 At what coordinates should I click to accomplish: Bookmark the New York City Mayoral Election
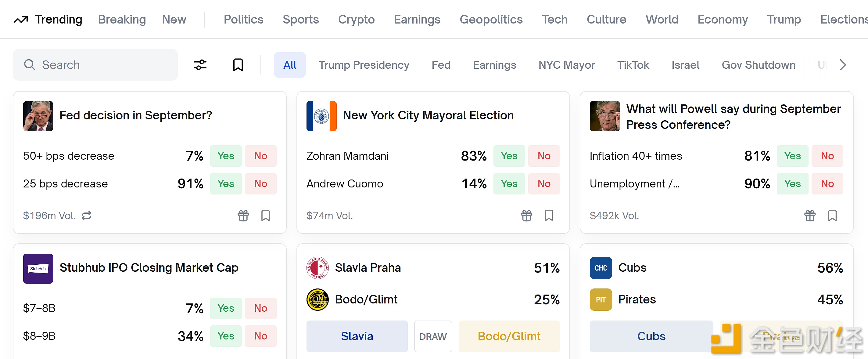coord(549,216)
